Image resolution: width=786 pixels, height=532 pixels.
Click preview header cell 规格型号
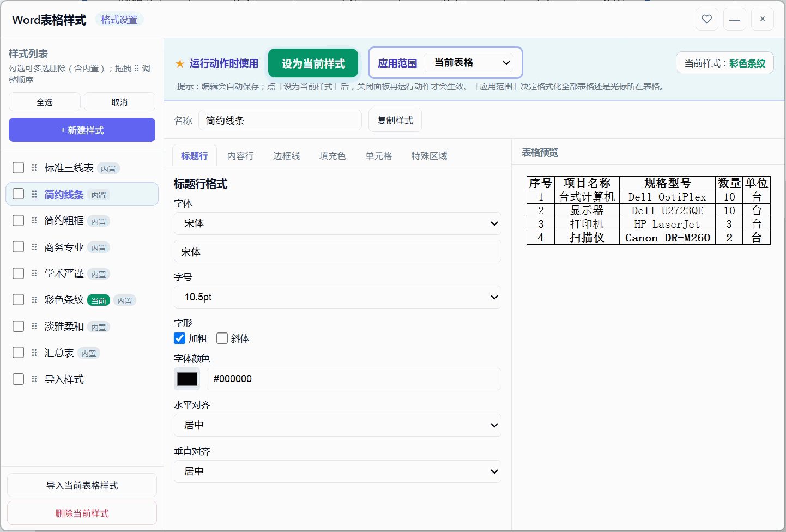click(668, 183)
